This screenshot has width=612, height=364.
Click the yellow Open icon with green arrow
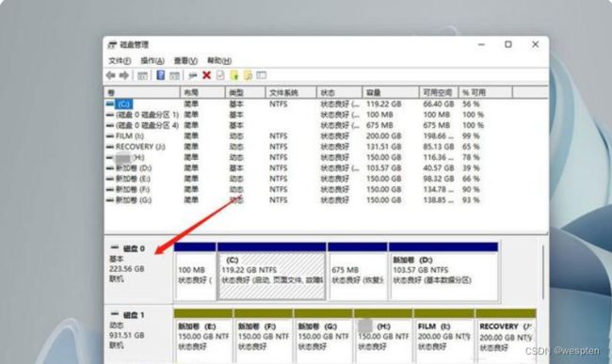click(x=234, y=75)
